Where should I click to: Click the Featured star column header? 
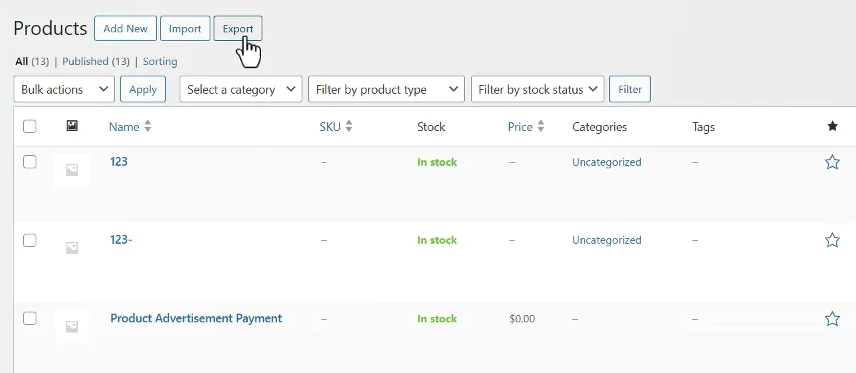coord(832,127)
